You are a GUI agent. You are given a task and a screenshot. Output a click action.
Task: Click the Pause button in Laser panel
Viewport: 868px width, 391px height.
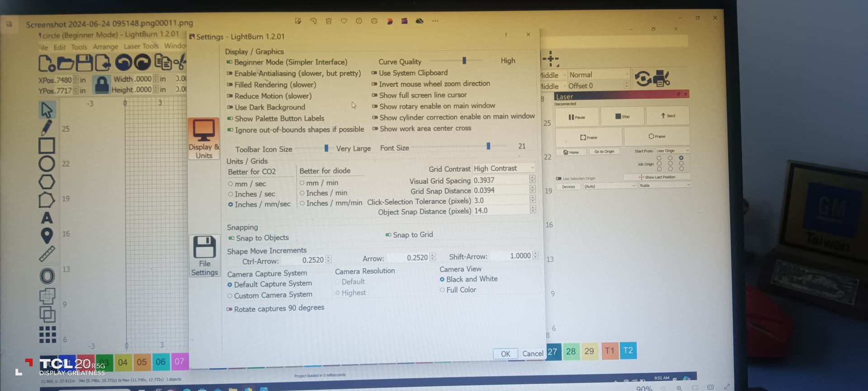pyautogui.click(x=577, y=117)
